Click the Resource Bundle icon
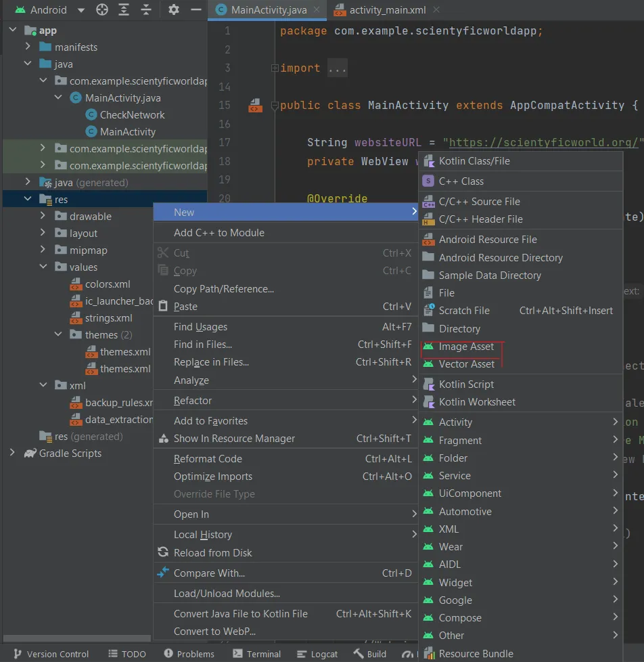The width and height of the screenshot is (644, 662). (x=429, y=653)
